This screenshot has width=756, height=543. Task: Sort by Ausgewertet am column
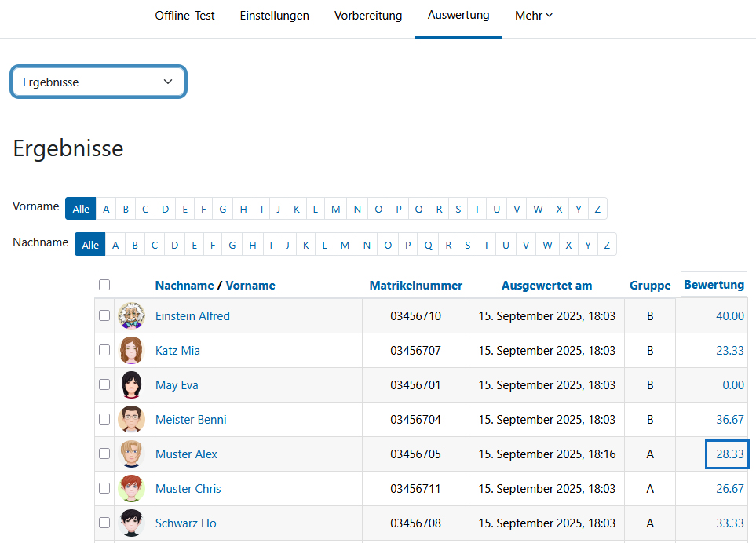546,285
